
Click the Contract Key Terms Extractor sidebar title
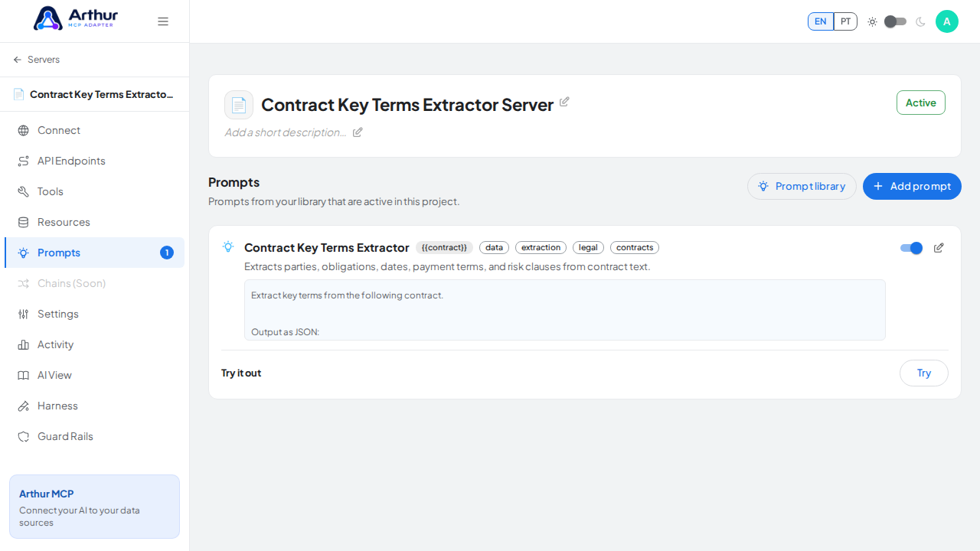click(102, 95)
